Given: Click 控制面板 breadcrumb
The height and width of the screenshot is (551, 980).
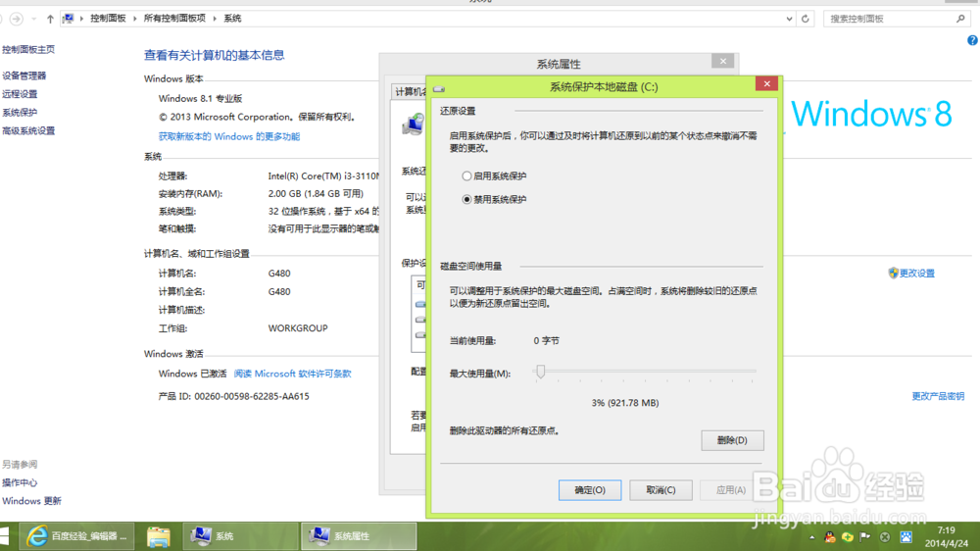Looking at the screenshot, I should click(x=108, y=19).
